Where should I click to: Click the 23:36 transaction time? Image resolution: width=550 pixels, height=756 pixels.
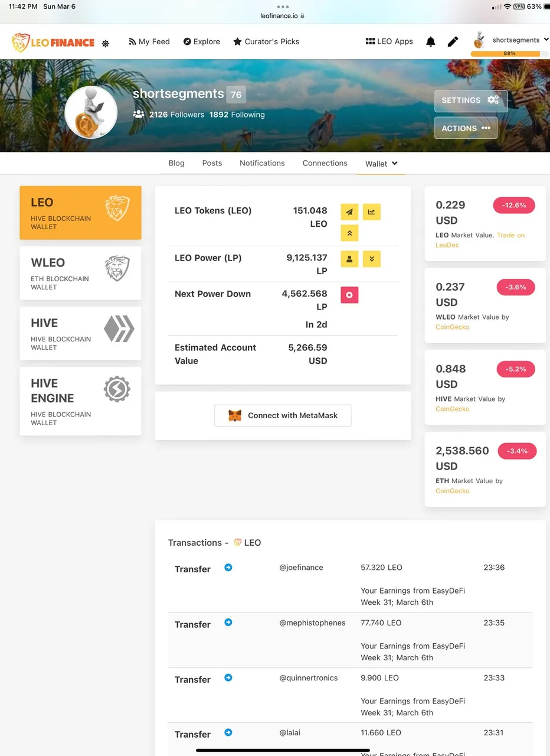(x=494, y=568)
